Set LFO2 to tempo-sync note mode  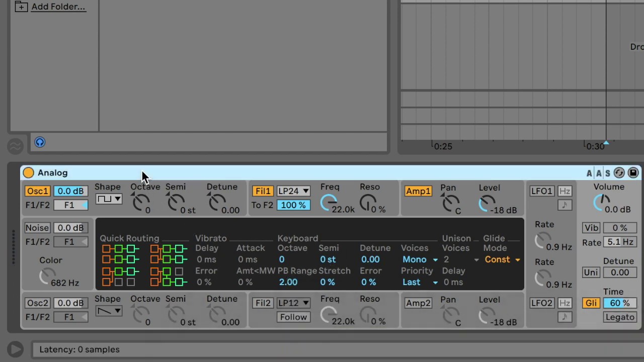(565, 317)
